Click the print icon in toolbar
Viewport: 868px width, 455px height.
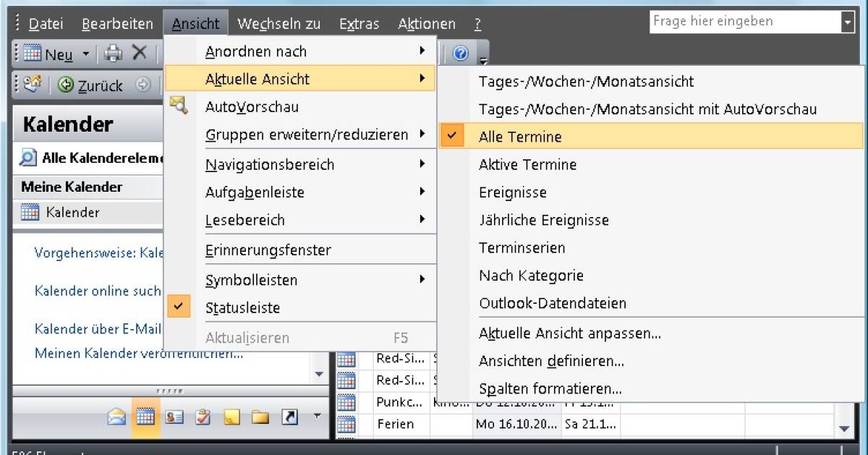(x=114, y=53)
